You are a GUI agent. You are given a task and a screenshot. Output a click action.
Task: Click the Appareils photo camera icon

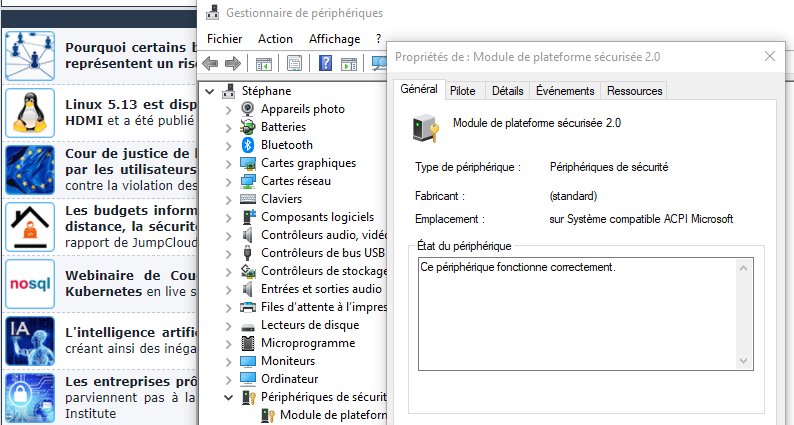(248, 109)
